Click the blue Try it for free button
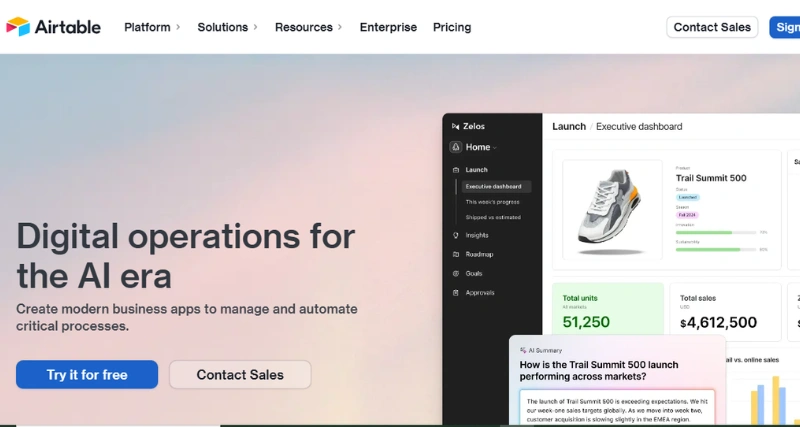 tap(87, 375)
